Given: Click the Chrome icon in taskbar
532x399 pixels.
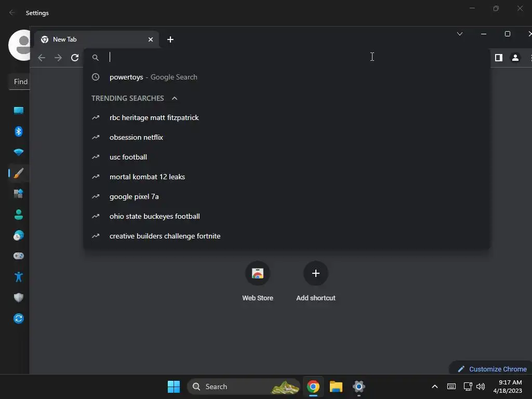Looking at the screenshot, I should point(313,387).
